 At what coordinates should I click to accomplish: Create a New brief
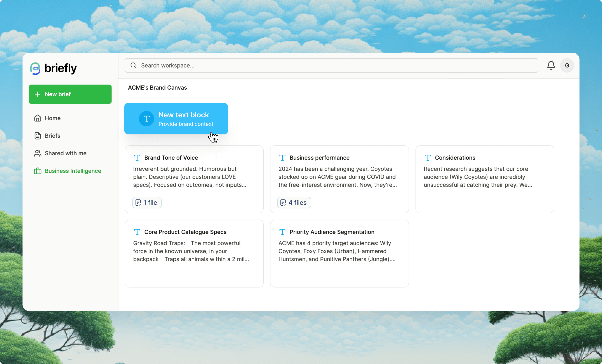click(x=70, y=94)
